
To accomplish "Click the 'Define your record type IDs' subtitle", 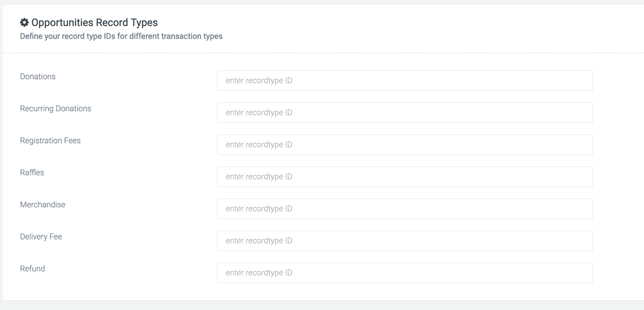I will pyautogui.click(x=121, y=36).
